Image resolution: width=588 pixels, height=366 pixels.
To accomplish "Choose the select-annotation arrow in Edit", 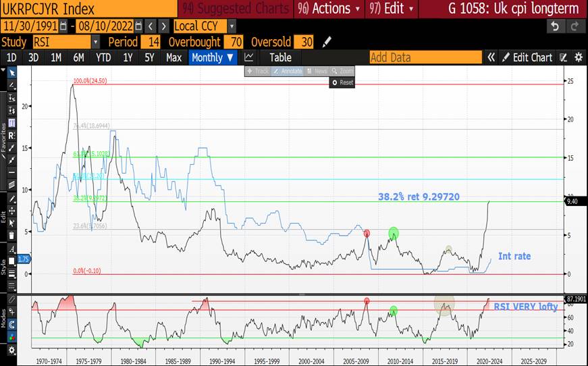I will tap(11, 223).
